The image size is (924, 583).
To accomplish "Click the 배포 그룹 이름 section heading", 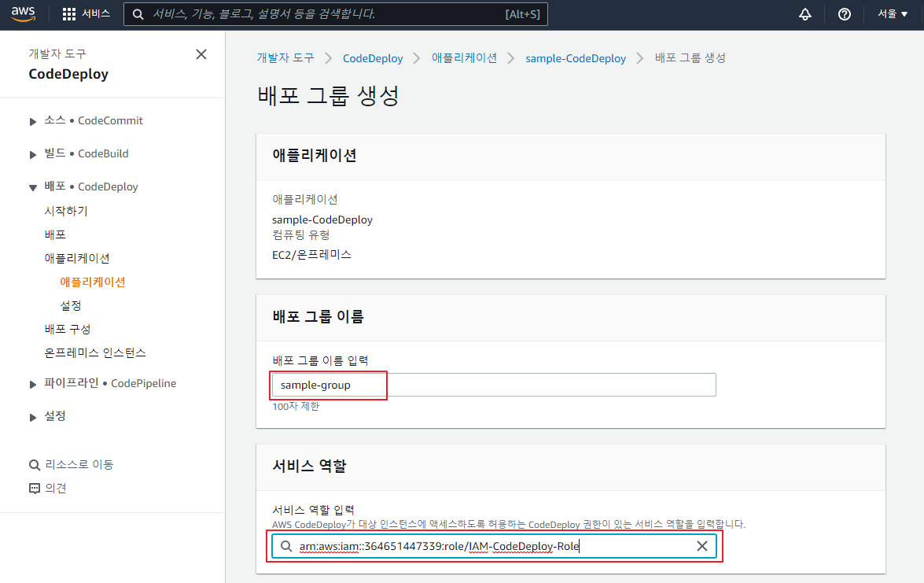I will tap(318, 316).
